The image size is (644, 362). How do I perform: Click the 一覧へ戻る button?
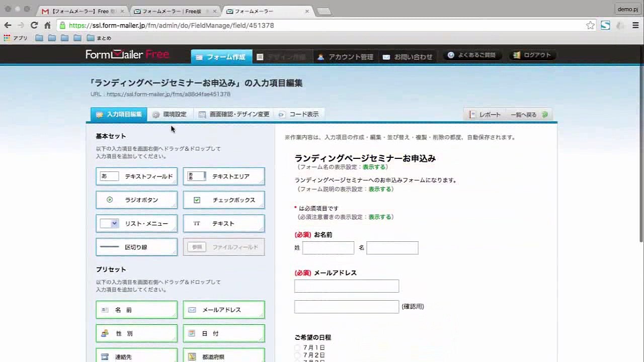pos(528,115)
